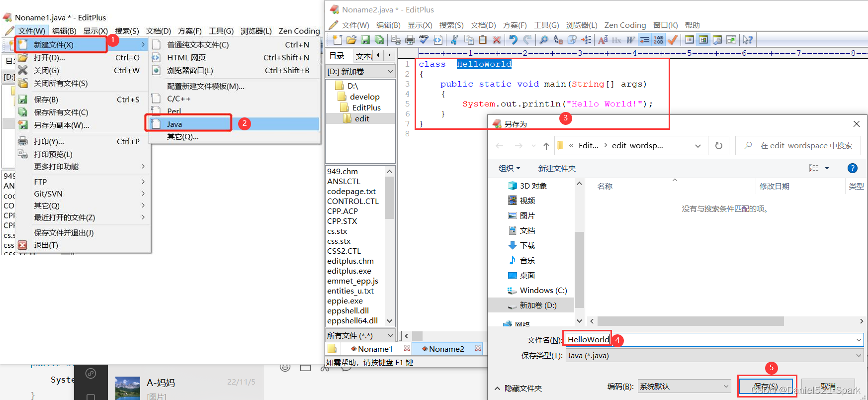Click the 名称 column header

[605, 186]
